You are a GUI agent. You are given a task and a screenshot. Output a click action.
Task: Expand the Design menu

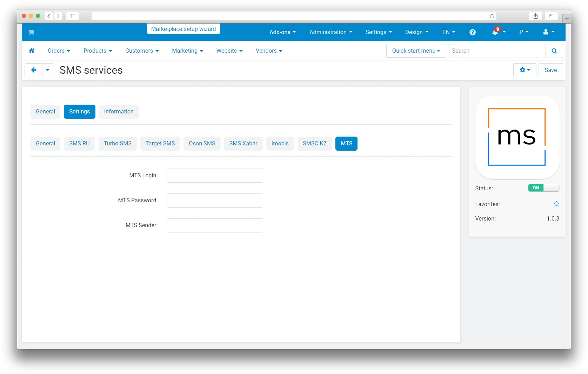(x=417, y=32)
